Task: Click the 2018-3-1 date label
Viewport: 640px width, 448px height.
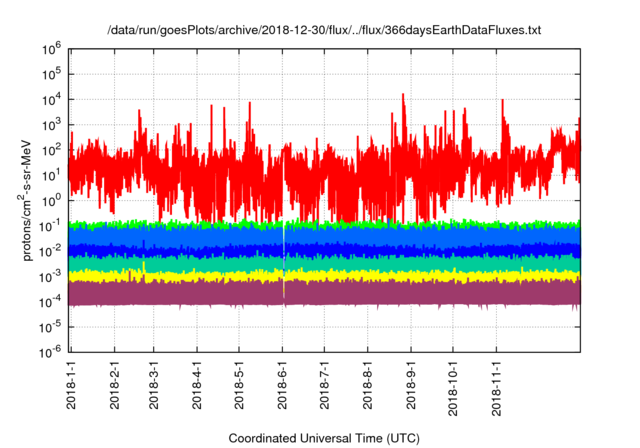Action: point(153,384)
